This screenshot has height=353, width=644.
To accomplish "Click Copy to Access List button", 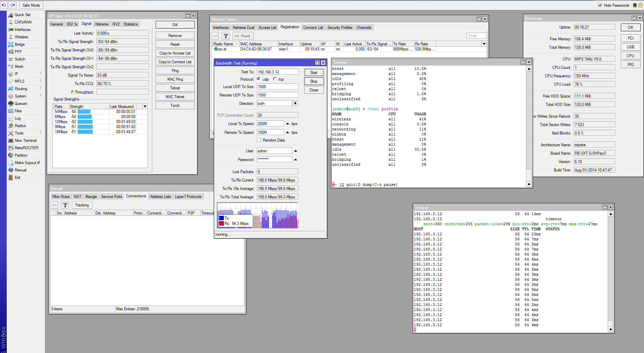I will (x=175, y=53).
